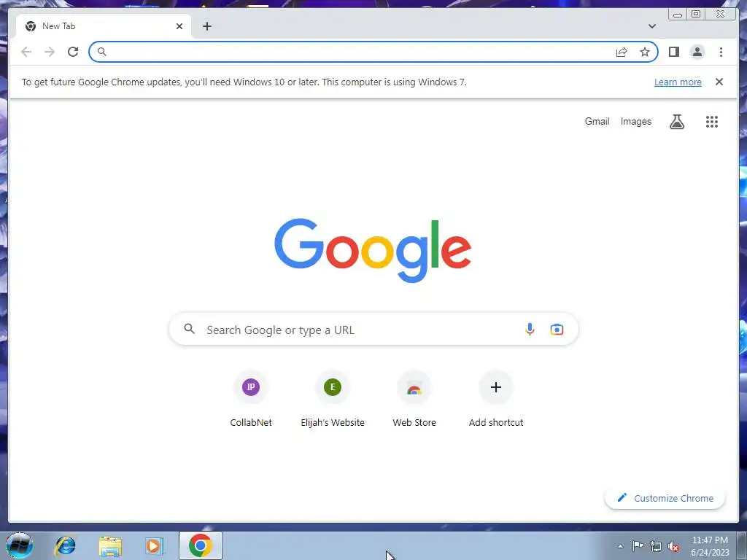
Task: Open the Chrome three-dot menu
Action: point(721,52)
